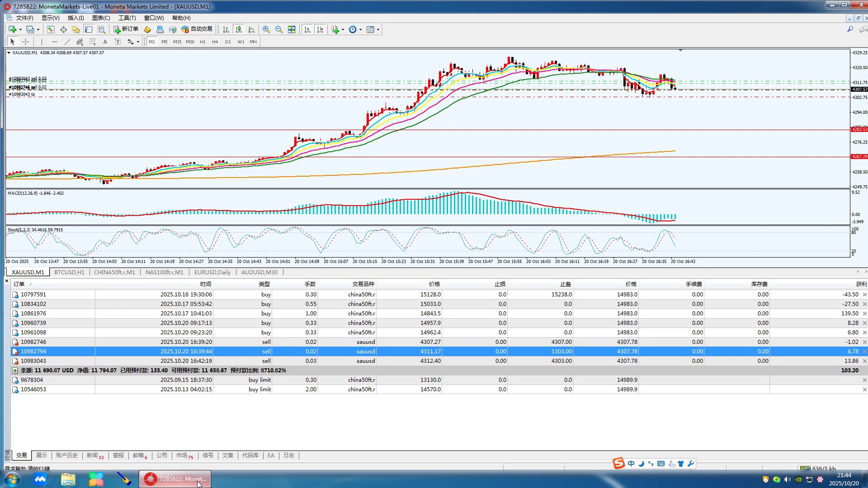The width and height of the screenshot is (868, 488).
Task: Select the trendline drawing tool
Action: tap(67, 42)
